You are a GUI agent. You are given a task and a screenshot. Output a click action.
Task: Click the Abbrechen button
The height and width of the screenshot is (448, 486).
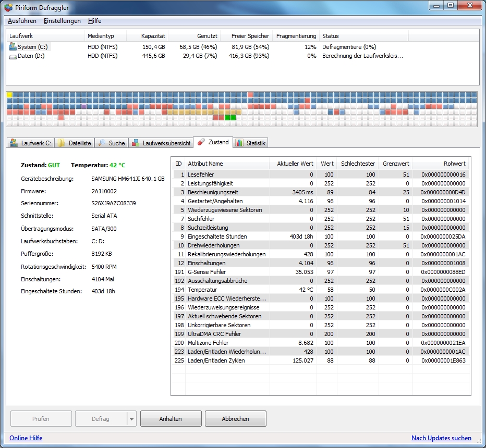point(236,419)
